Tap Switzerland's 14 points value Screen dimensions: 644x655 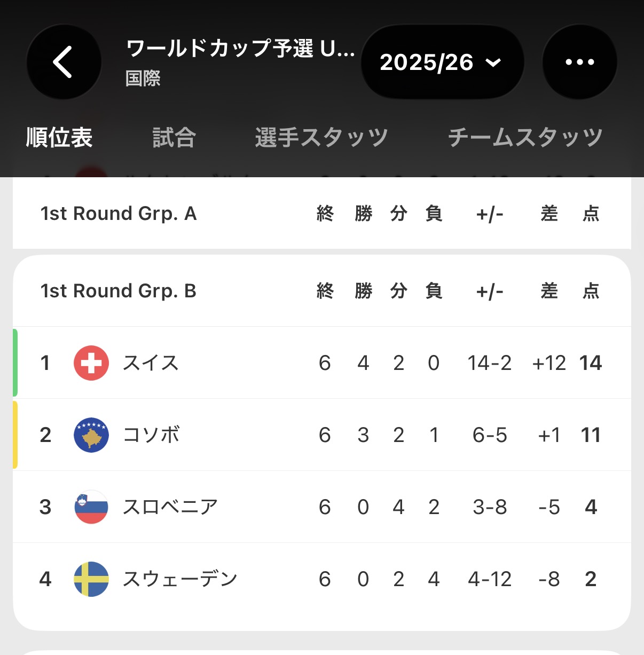(591, 363)
